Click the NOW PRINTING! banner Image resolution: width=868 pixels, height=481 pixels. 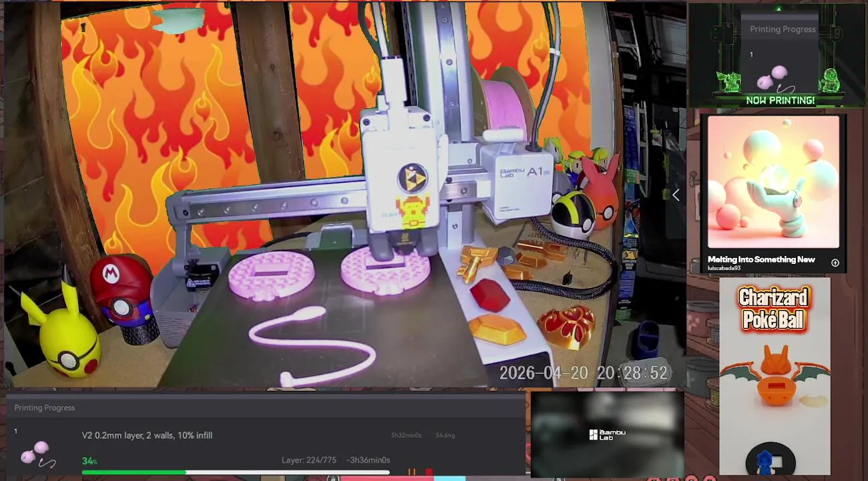(x=780, y=100)
